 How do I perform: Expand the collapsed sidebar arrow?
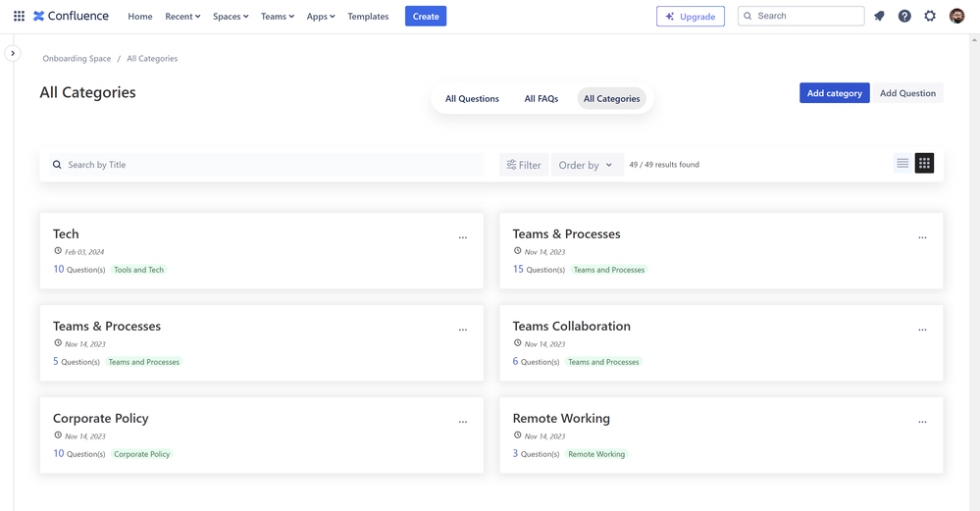coord(13,53)
